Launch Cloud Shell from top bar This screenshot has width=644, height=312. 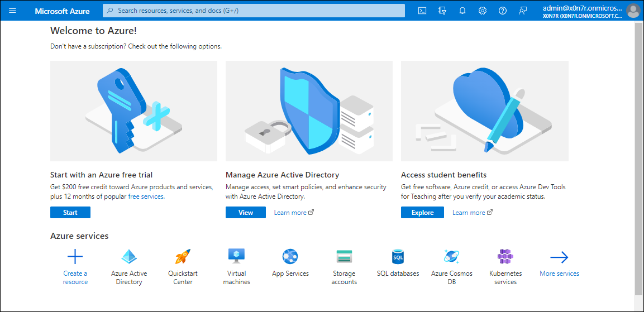tap(422, 11)
